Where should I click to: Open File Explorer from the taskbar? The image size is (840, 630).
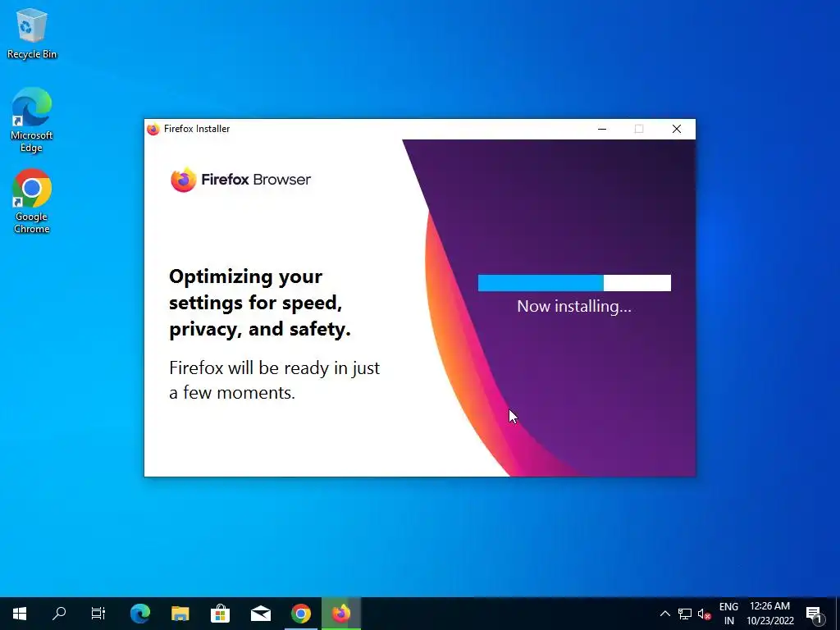[x=180, y=614]
